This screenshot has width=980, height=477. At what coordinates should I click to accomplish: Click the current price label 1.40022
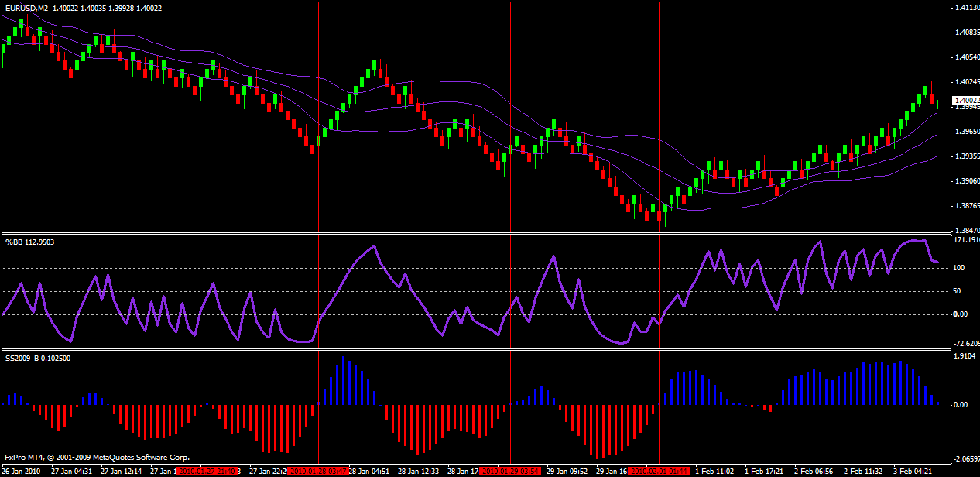965,101
